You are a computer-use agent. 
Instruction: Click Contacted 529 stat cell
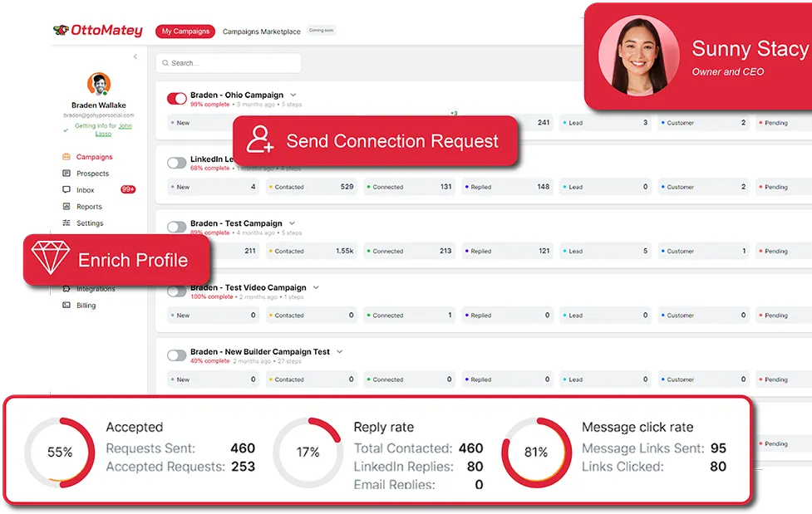tap(311, 187)
